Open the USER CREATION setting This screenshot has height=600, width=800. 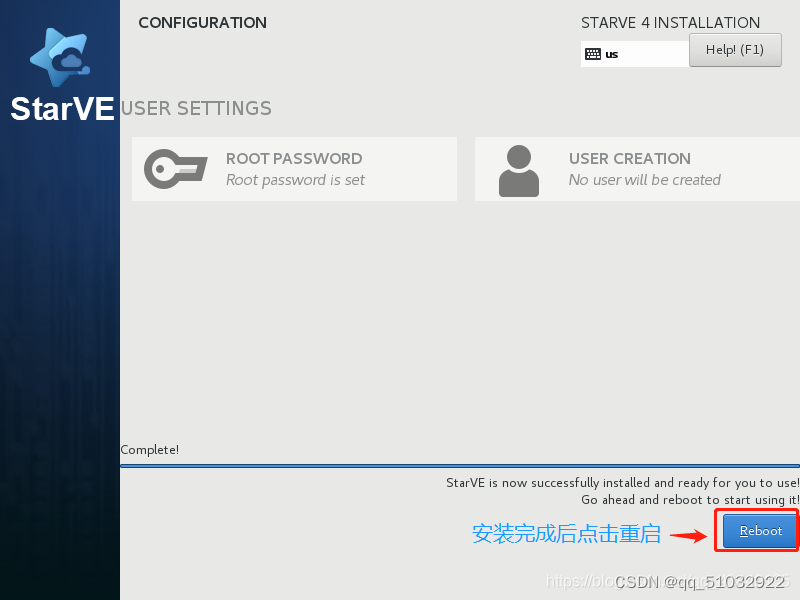point(637,169)
